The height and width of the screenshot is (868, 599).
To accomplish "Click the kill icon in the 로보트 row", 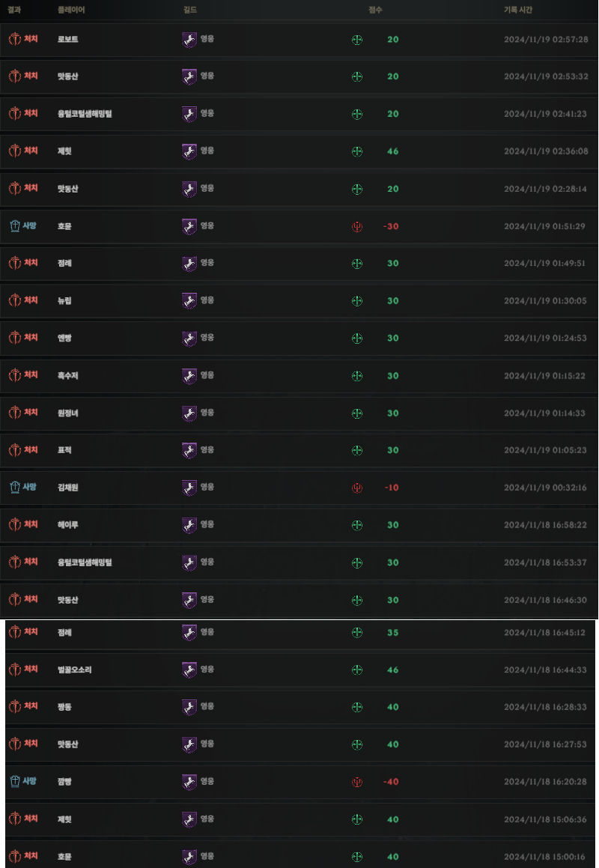I will coord(15,39).
